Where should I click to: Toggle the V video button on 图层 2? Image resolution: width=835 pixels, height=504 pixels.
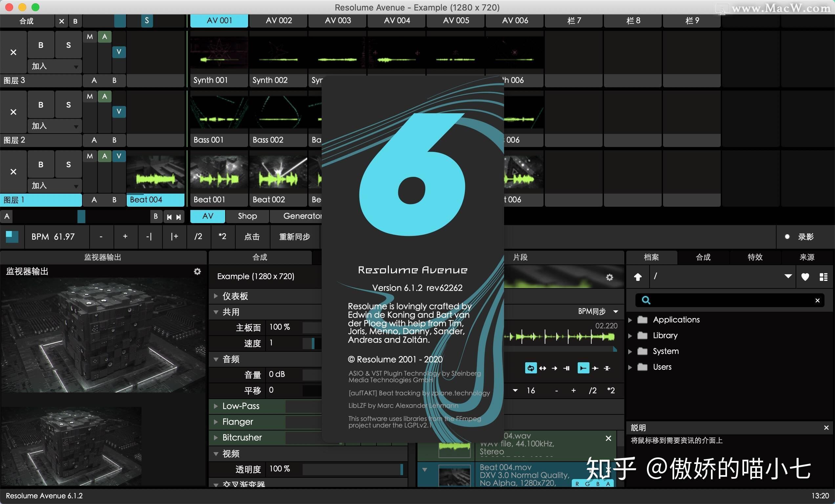tap(118, 112)
